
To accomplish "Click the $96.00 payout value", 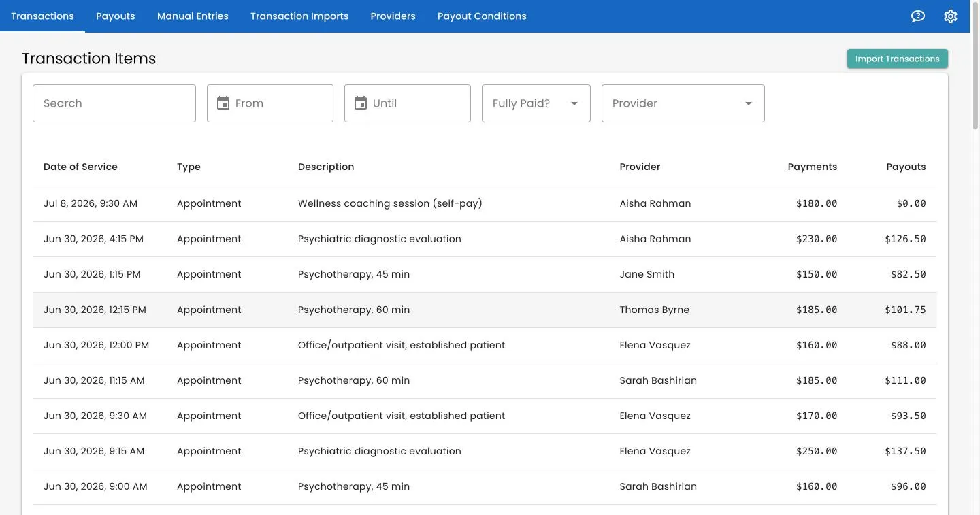I will pos(909,486).
